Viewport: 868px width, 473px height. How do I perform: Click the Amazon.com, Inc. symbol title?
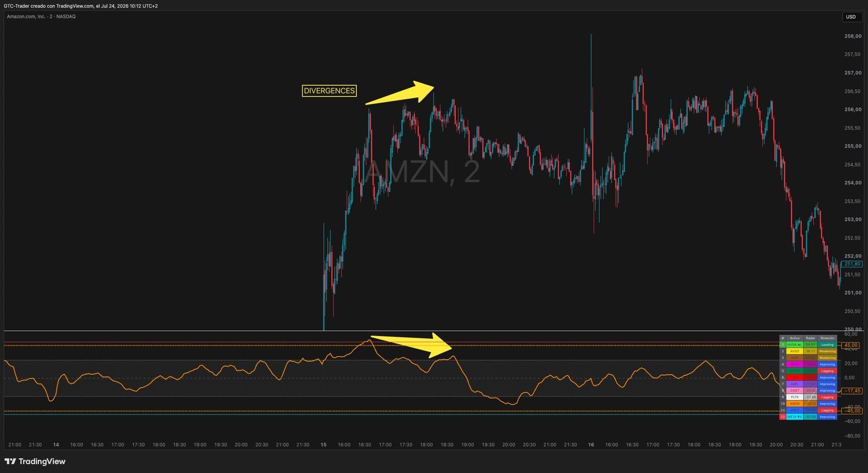[41, 16]
